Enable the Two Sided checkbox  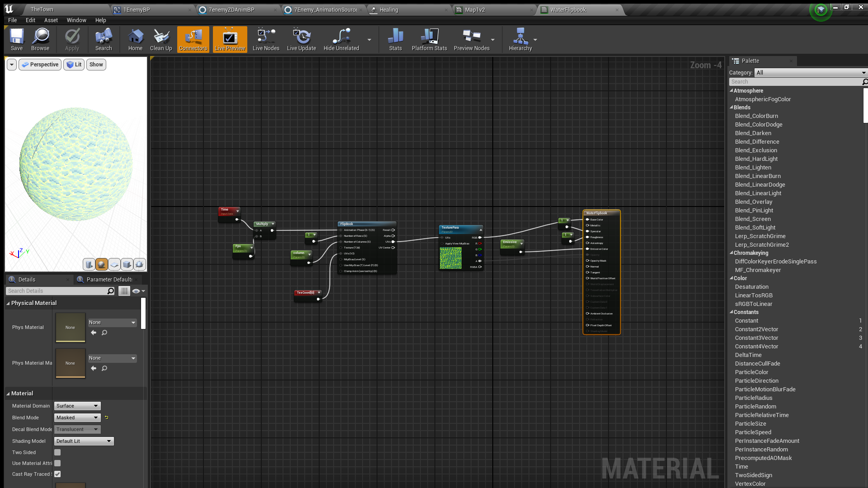57,452
